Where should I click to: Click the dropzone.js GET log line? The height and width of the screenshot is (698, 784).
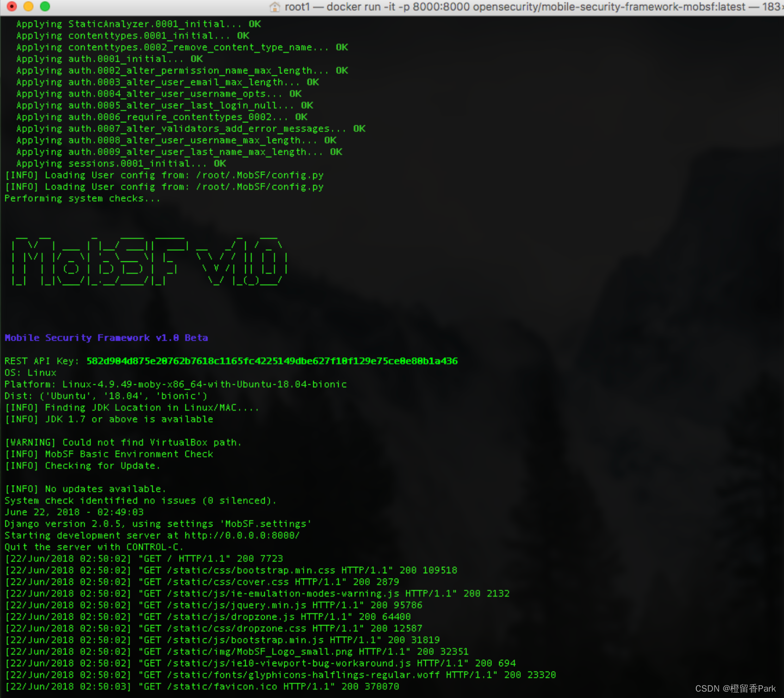pyautogui.click(x=208, y=617)
